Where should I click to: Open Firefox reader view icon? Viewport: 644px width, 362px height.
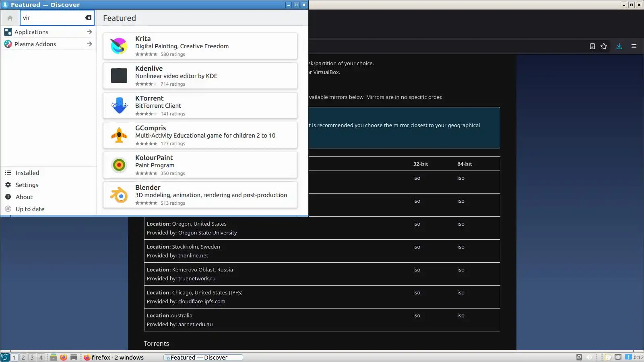pos(592,46)
